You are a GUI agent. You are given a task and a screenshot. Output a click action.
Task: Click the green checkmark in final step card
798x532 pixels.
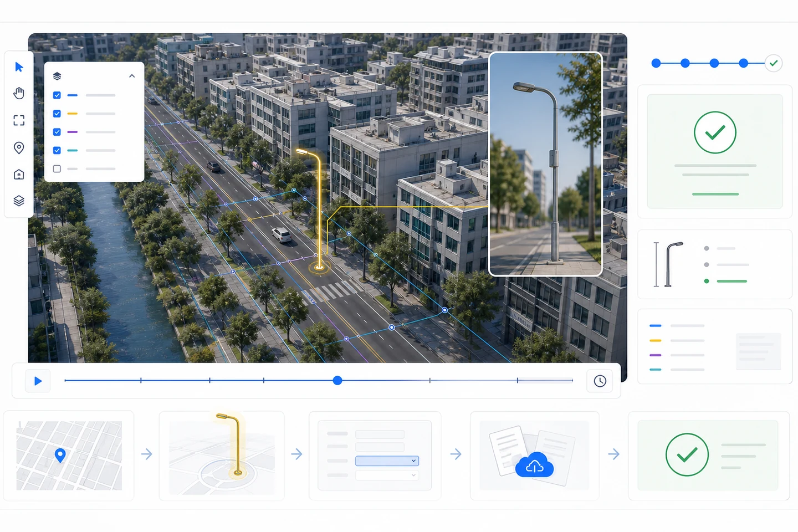coord(687,454)
